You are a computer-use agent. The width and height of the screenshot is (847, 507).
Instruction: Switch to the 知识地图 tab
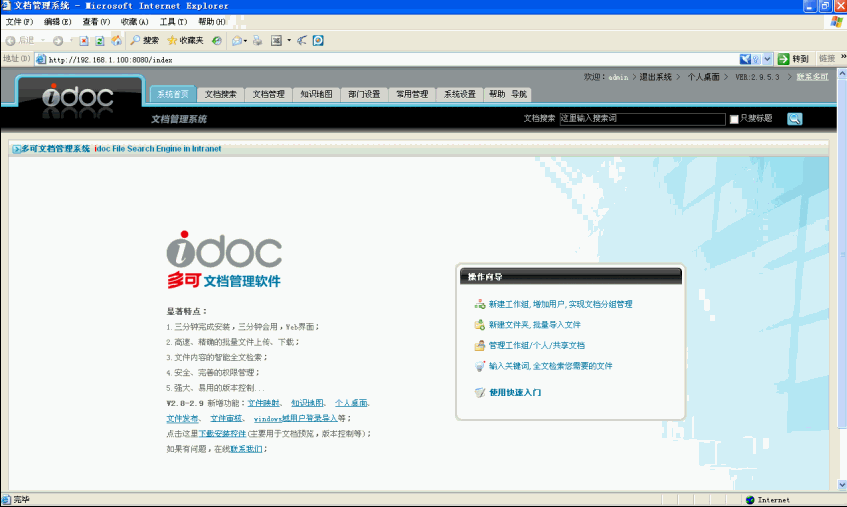[317, 94]
